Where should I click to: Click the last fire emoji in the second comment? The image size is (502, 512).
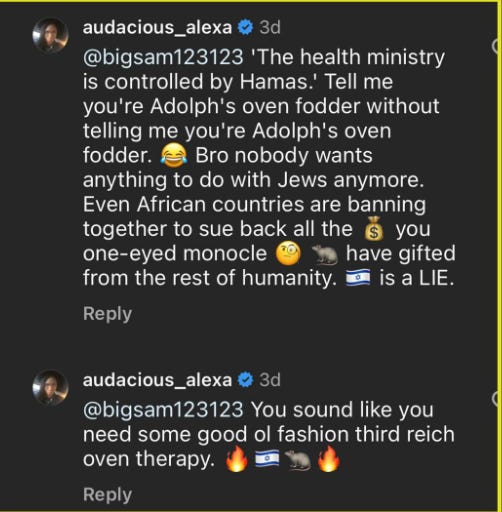pos(328,459)
